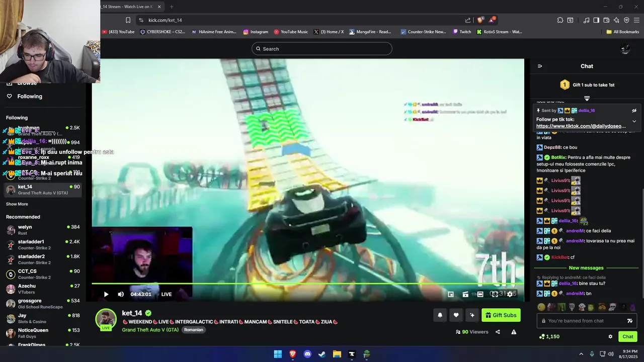
Task: Open the user profile avatar menu
Action: pyautogui.click(x=625, y=49)
